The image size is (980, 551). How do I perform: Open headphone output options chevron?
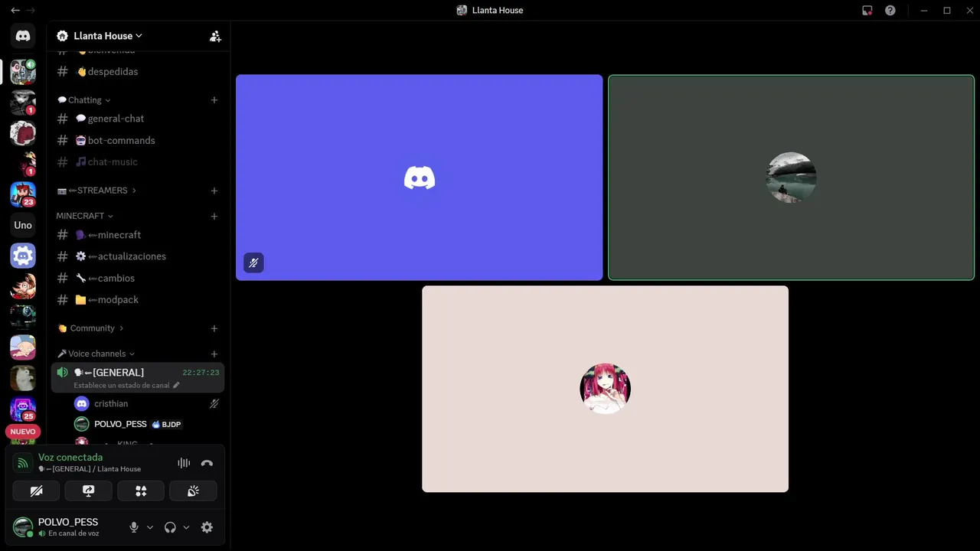tap(186, 527)
